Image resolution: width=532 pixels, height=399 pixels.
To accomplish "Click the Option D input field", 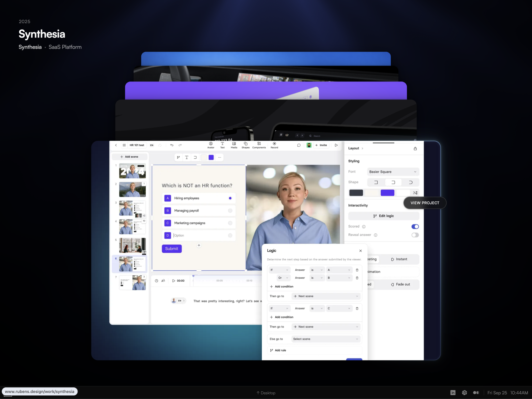I will 199,235.
